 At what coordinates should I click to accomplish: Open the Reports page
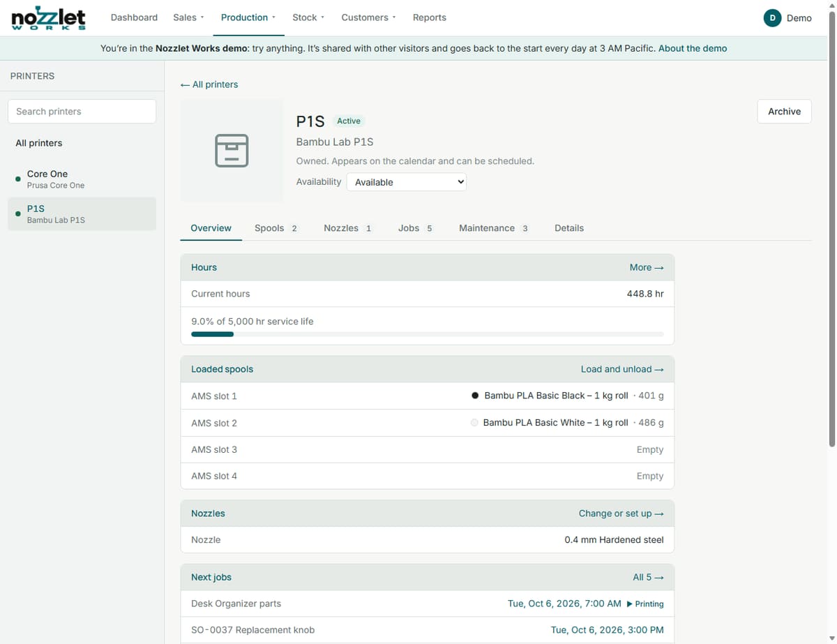tap(430, 17)
